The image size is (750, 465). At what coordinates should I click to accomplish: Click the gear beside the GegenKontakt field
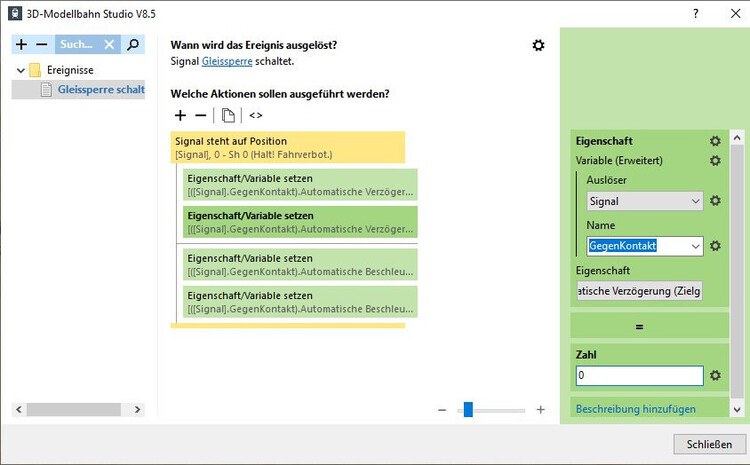coord(715,246)
